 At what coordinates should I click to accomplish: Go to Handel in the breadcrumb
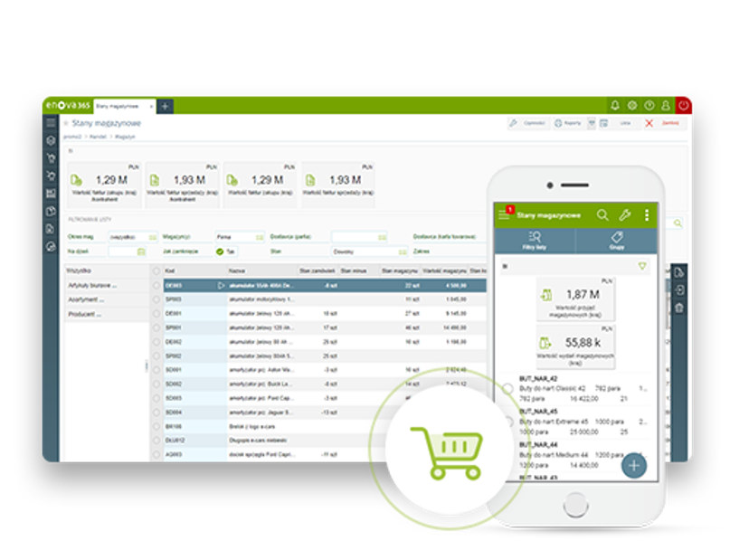point(98,137)
